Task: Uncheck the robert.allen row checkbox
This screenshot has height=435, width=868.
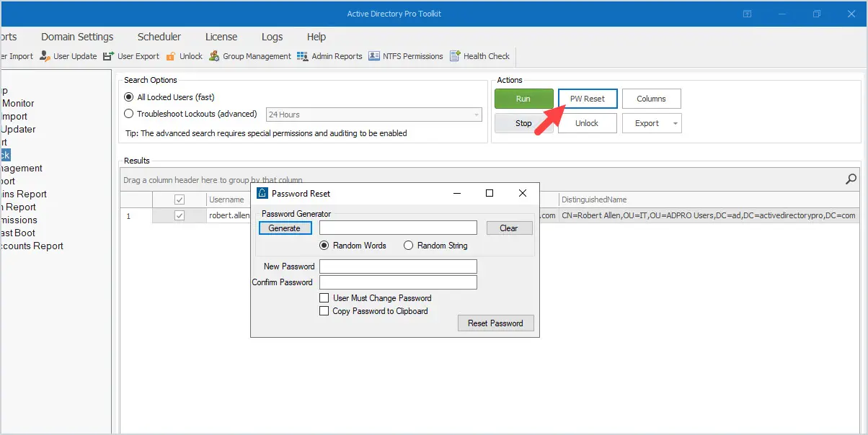Action: point(180,215)
